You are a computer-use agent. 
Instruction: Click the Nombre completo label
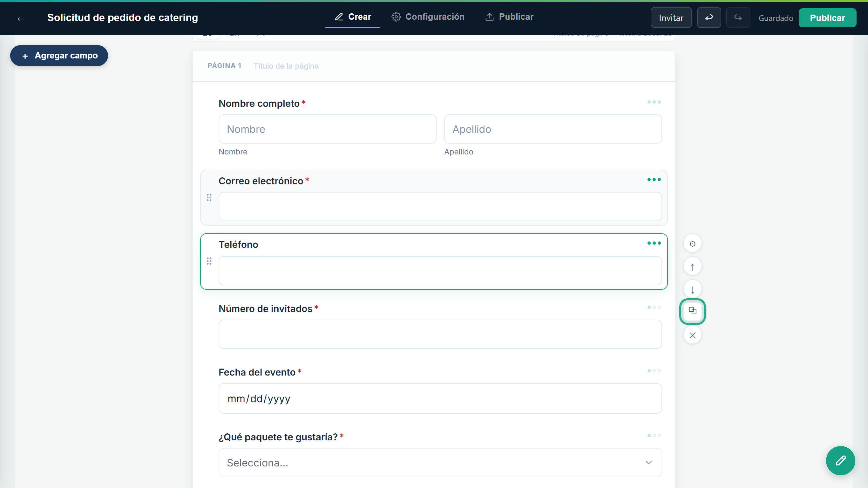click(x=259, y=104)
